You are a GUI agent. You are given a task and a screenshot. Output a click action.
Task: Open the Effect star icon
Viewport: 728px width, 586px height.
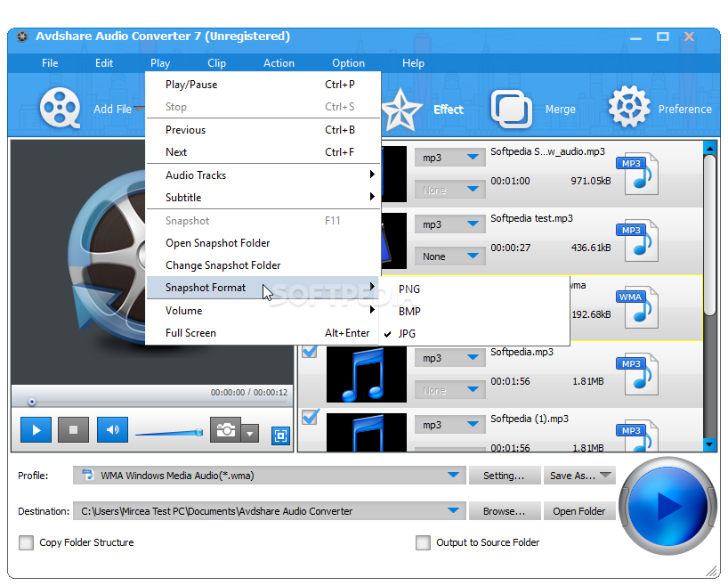click(401, 110)
